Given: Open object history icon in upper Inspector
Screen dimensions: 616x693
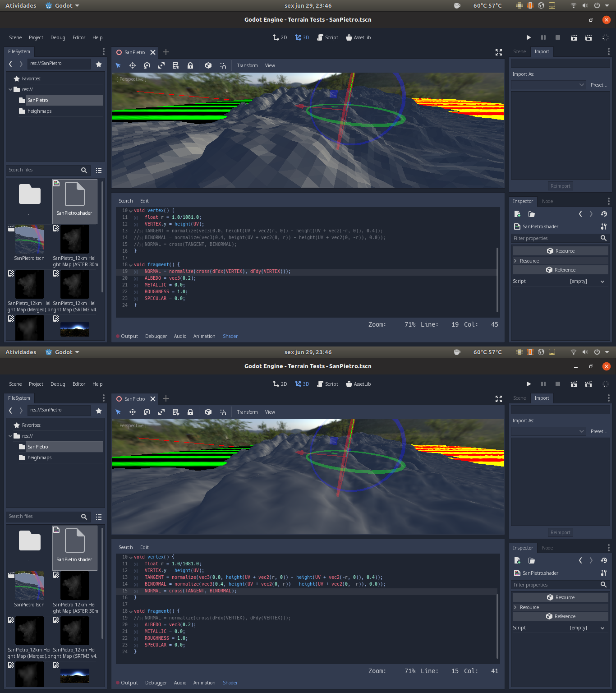Looking at the screenshot, I should [x=604, y=214].
